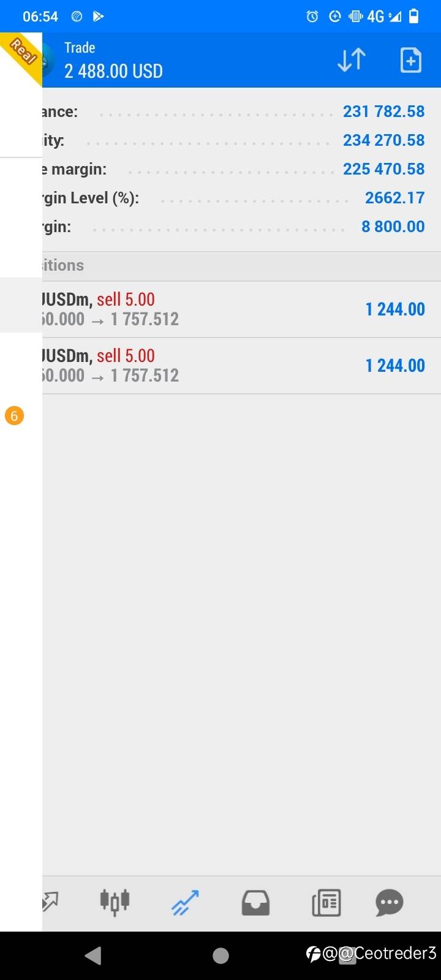Tap the quotes icon in the bottom bar

tap(50, 902)
